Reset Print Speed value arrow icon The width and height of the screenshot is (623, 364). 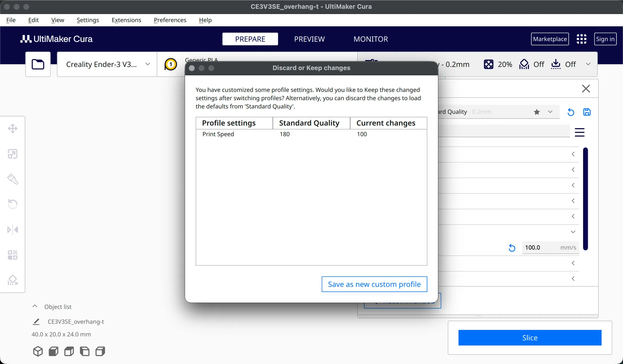pos(512,248)
